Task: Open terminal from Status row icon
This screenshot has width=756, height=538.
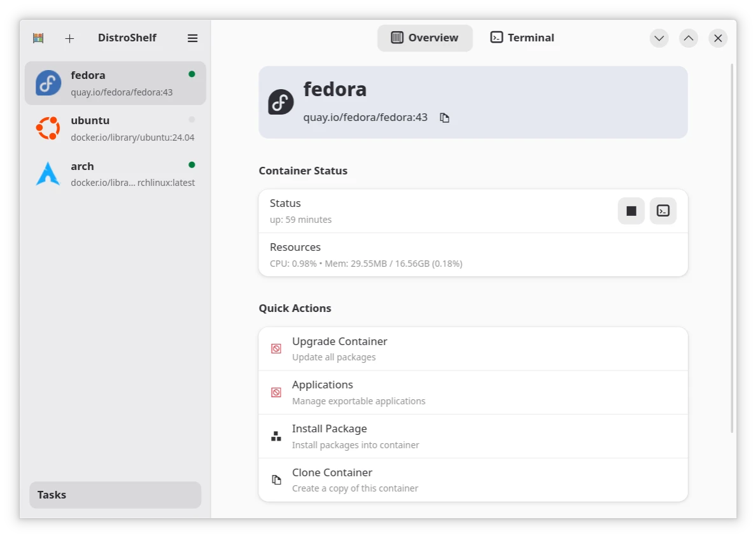Action: coord(662,211)
